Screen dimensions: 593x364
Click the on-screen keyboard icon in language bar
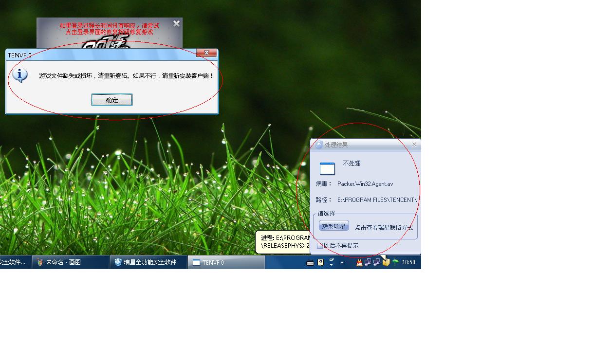(x=310, y=263)
